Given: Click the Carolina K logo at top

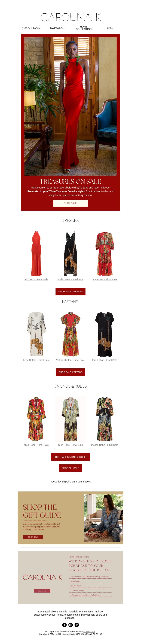Looking at the screenshot, I should [70, 17].
